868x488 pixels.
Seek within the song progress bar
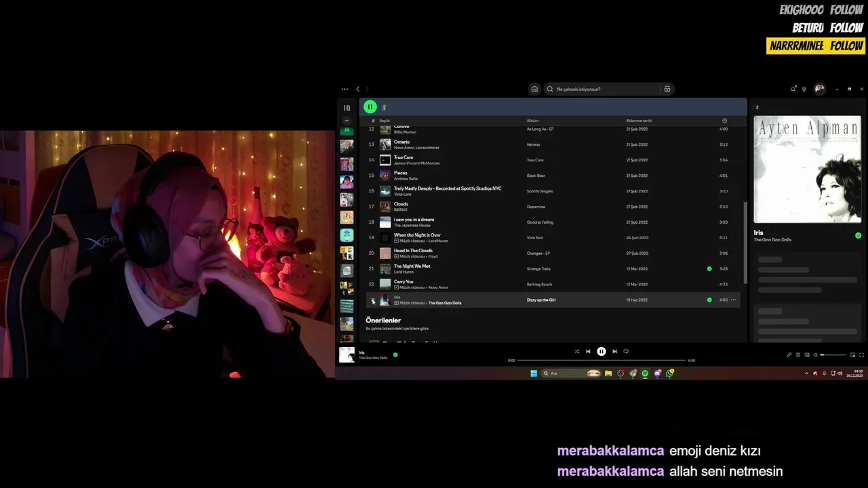[601, 360]
